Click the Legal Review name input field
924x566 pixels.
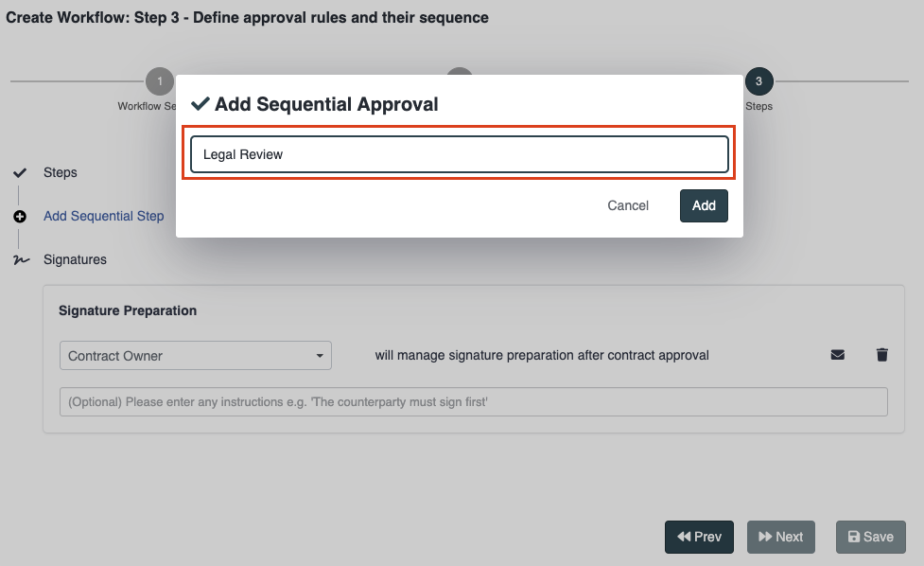tap(460, 154)
